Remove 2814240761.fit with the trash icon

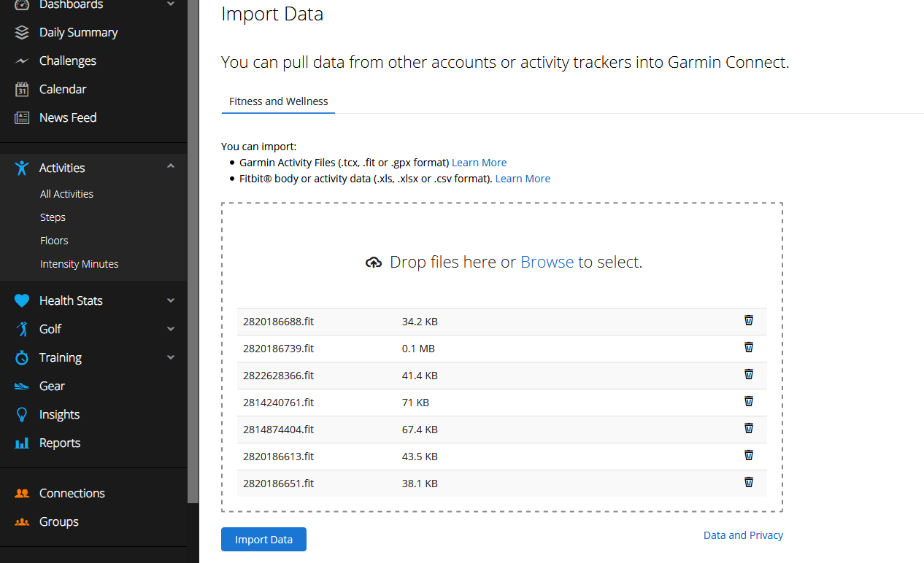(x=748, y=401)
